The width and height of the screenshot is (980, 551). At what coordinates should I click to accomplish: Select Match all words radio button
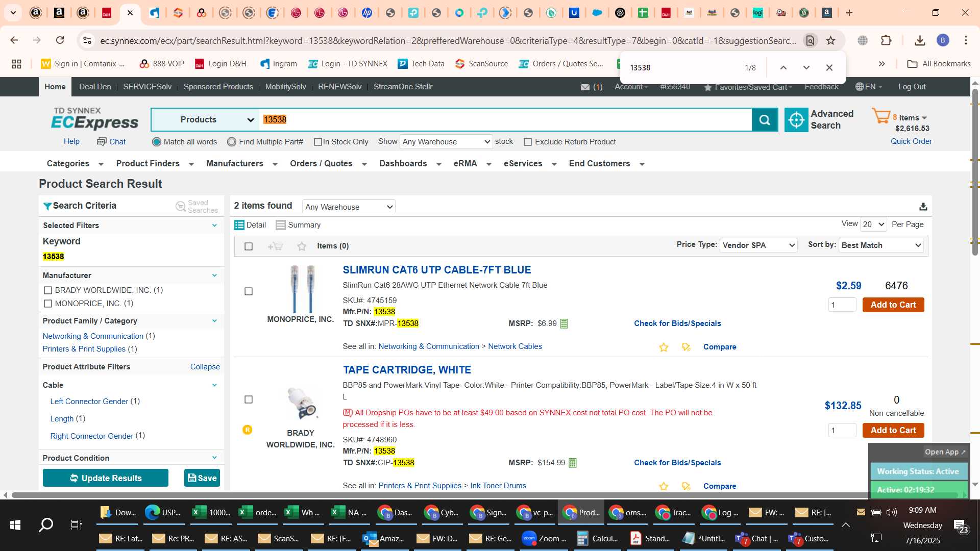(x=157, y=142)
